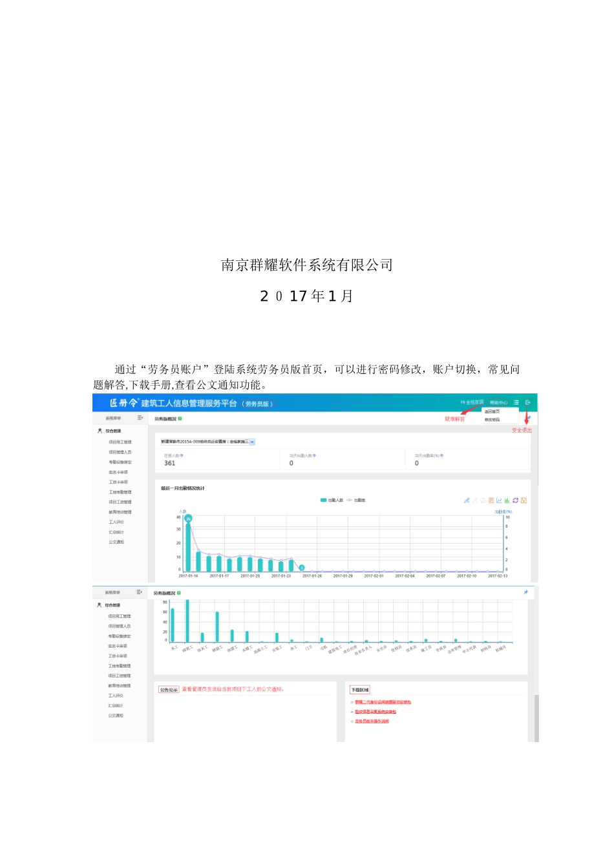Select 修改密码 from the header dropdown
614x868 pixels.
[492, 420]
